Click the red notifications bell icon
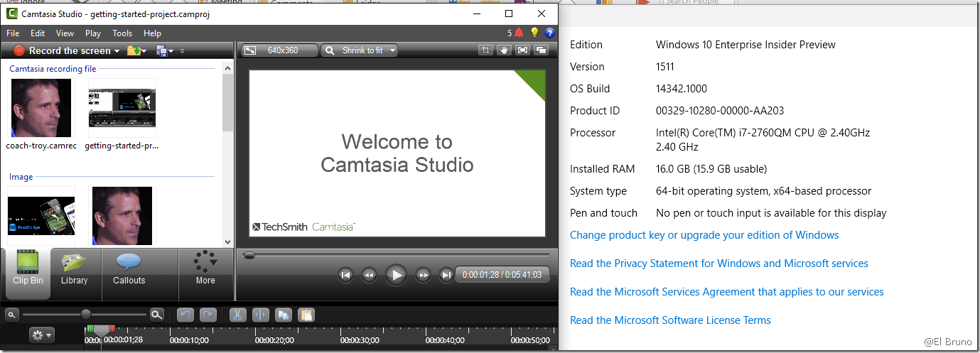The height and width of the screenshot is (353, 980). [x=519, y=33]
